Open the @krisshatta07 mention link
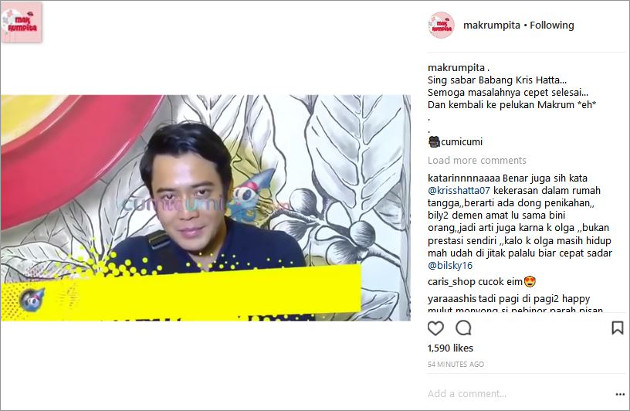The image size is (630, 411). click(458, 190)
